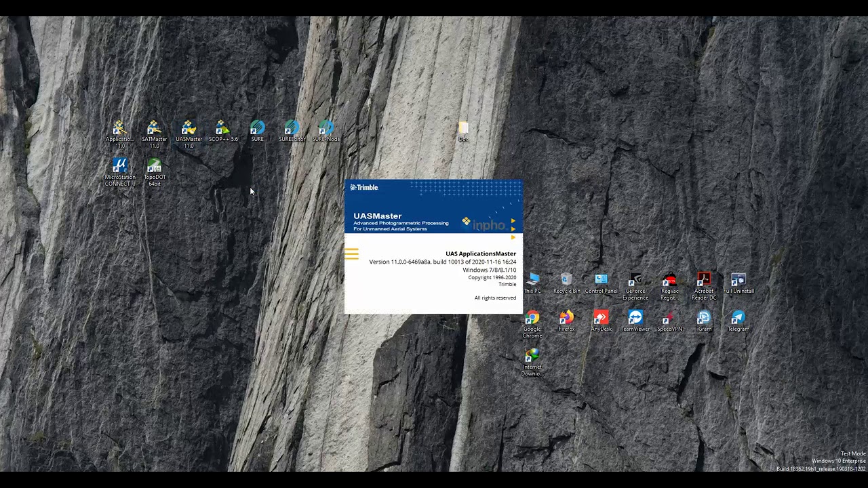Click the Google Chrome desktop icon
The image size is (868, 488).
[532, 325]
